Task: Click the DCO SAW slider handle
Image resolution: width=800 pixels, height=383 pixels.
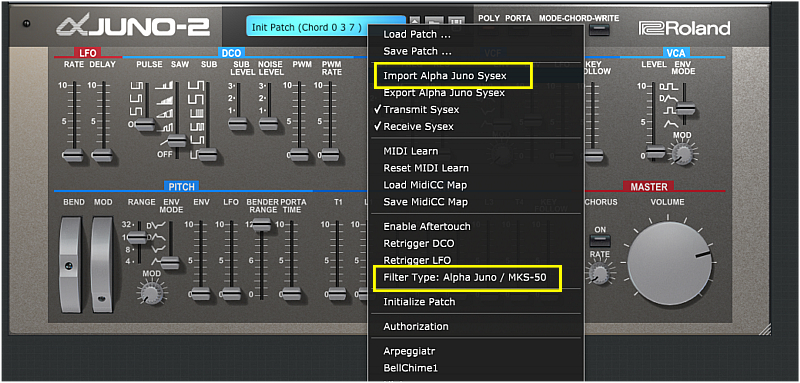Action: 177,140
